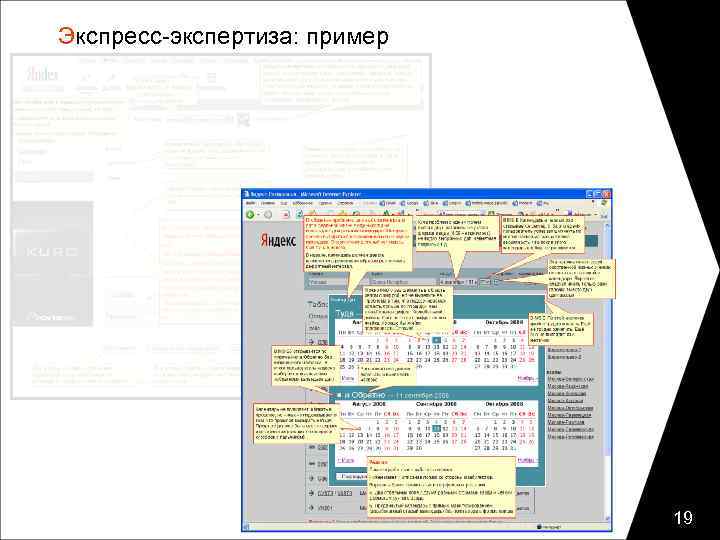Select day 31 in the Обратно Август 2008 calendar

pyautogui.click(x=396, y=448)
